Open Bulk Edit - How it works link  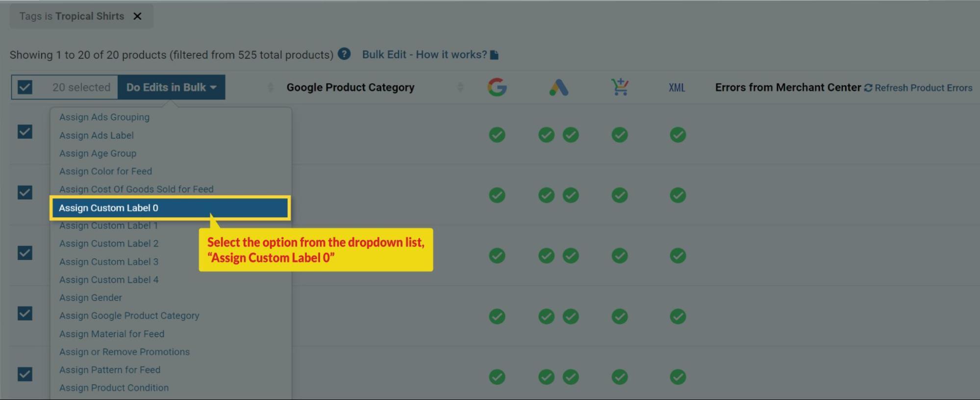[424, 54]
